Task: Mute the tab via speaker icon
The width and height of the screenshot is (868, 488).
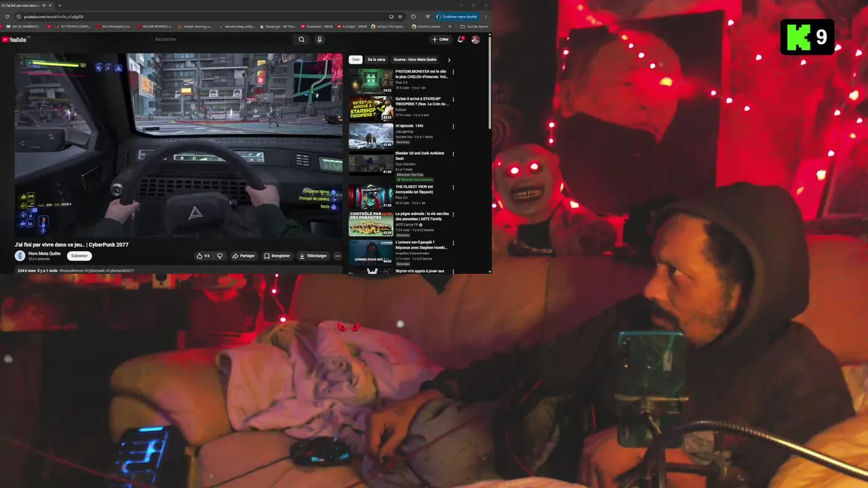Action: [43, 5]
